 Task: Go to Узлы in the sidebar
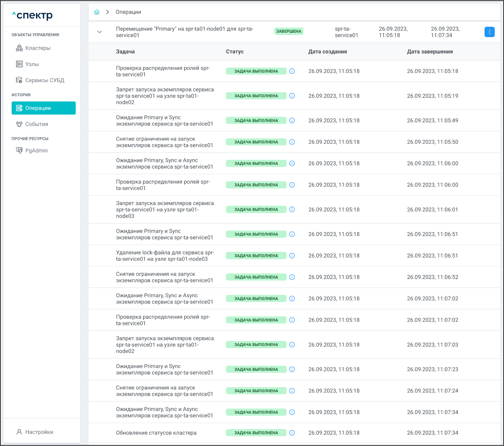point(32,64)
